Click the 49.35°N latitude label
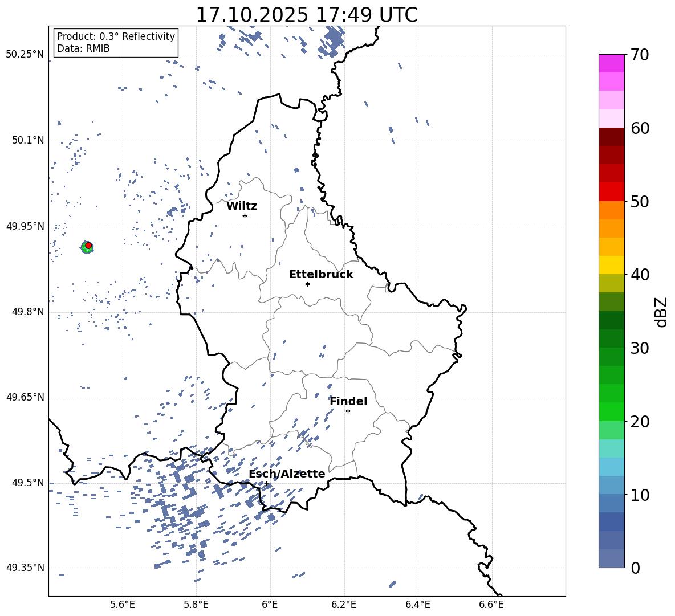This screenshot has height=616, width=675. (x=25, y=568)
